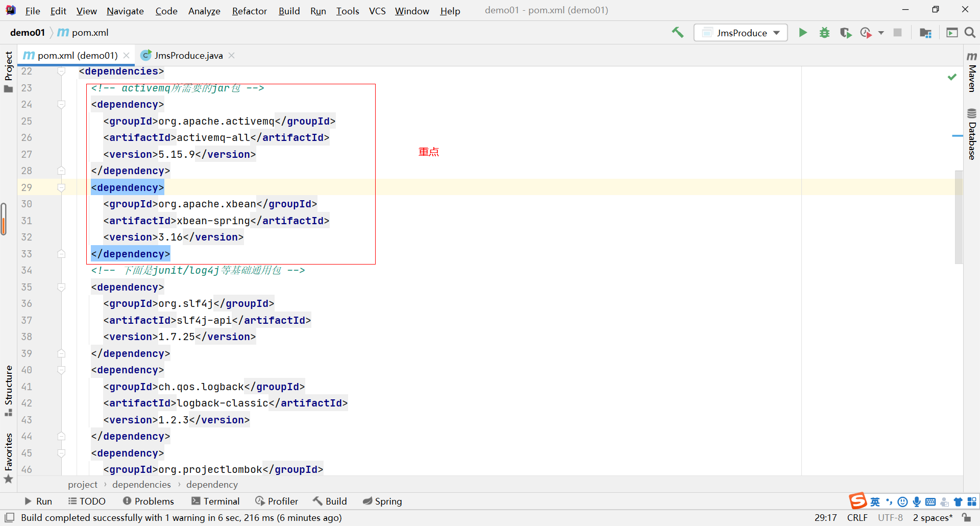Open the Favorites tool window
This screenshot has width=980, height=526.
click(x=8, y=458)
